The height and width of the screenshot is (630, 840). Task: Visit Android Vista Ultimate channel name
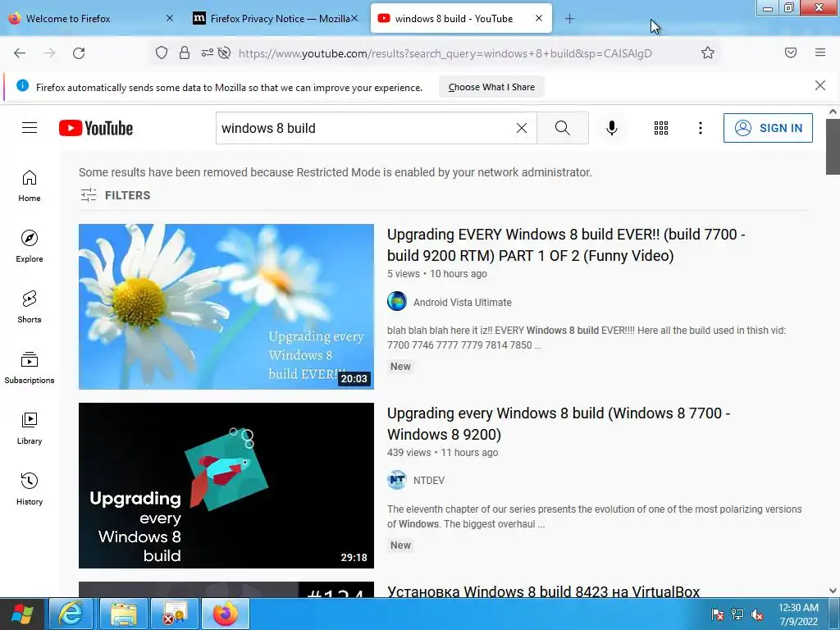(x=463, y=302)
